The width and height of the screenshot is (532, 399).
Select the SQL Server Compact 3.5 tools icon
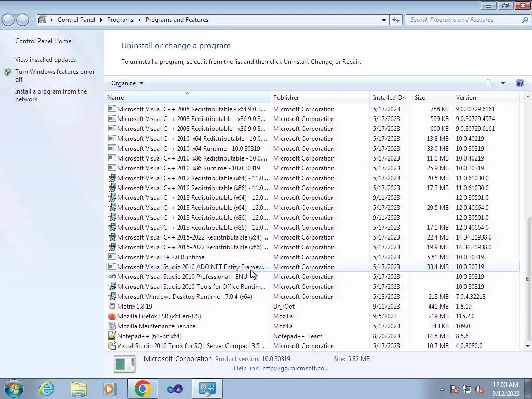tap(112, 345)
